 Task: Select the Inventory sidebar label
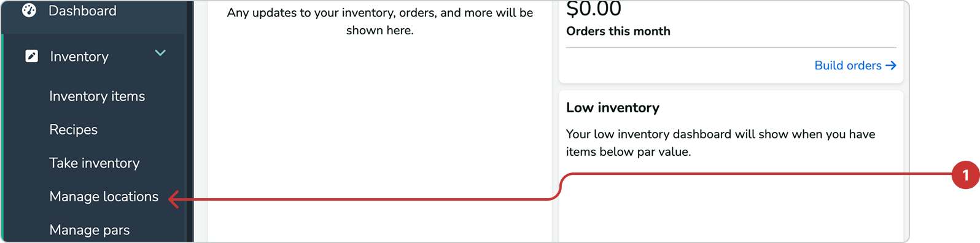pos(79,56)
